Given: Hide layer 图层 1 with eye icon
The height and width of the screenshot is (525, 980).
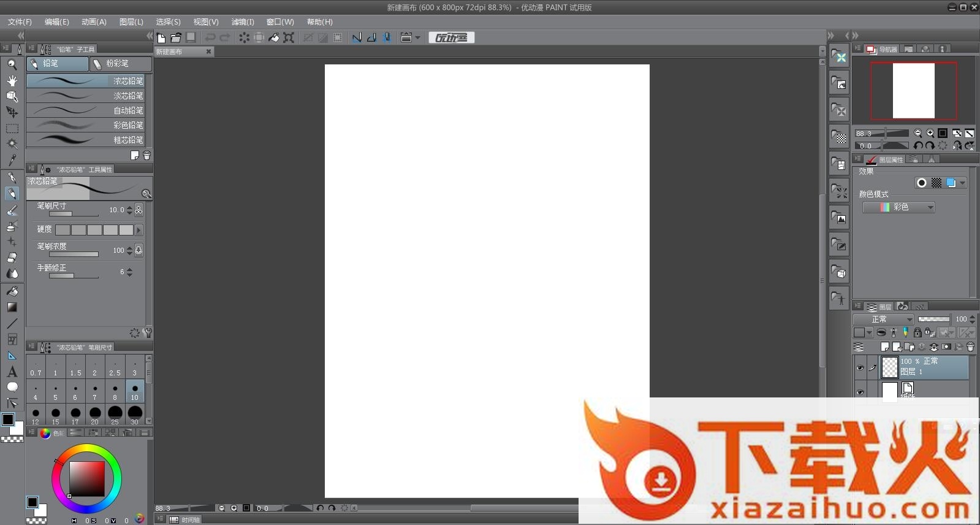Looking at the screenshot, I should coord(860,368).
